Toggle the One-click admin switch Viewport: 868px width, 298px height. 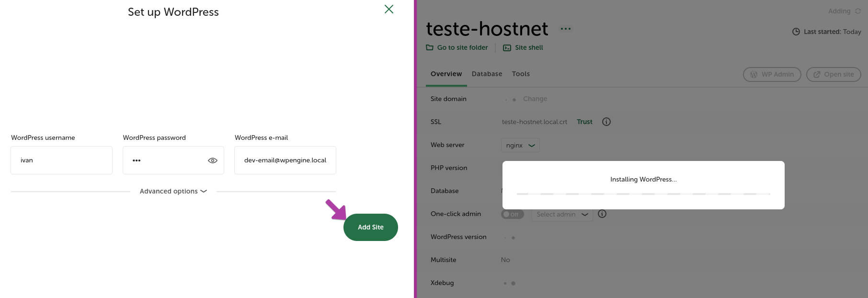pyautogui.click(x=513, y=214)
